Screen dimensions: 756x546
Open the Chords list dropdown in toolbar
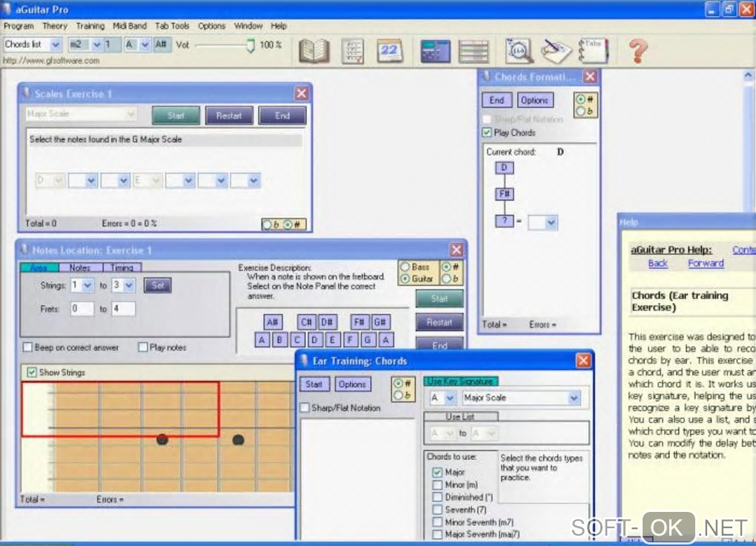click(x=56, y=44)
